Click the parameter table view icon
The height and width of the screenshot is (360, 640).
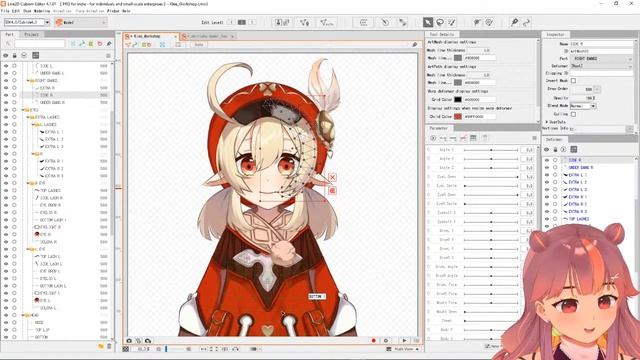[x=473, y=138]
